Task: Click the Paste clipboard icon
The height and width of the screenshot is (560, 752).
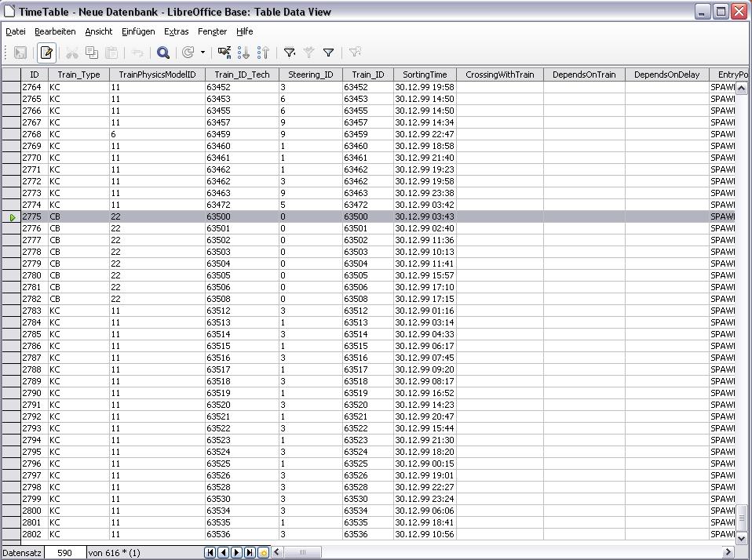Action: pos(111,53)
